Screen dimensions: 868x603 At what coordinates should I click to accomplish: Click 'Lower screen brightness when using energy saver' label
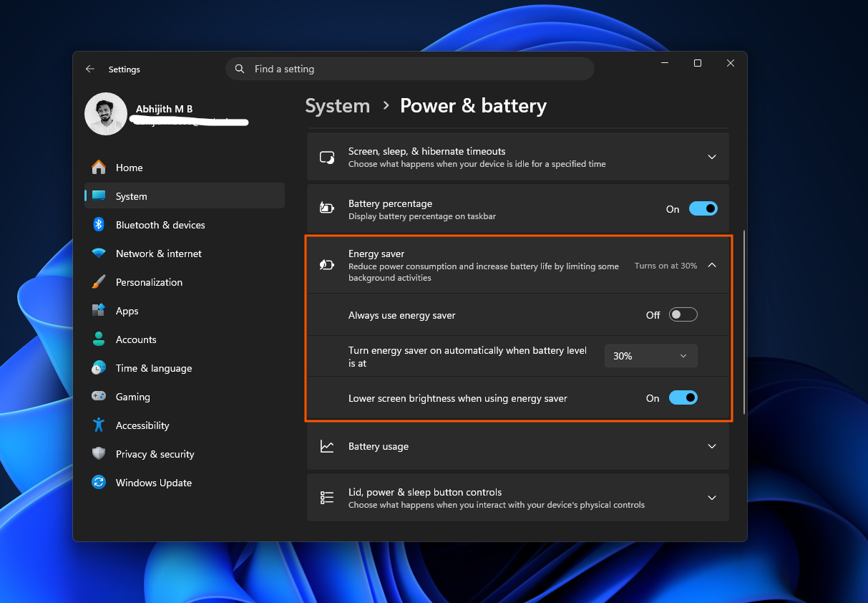point(458,398)
